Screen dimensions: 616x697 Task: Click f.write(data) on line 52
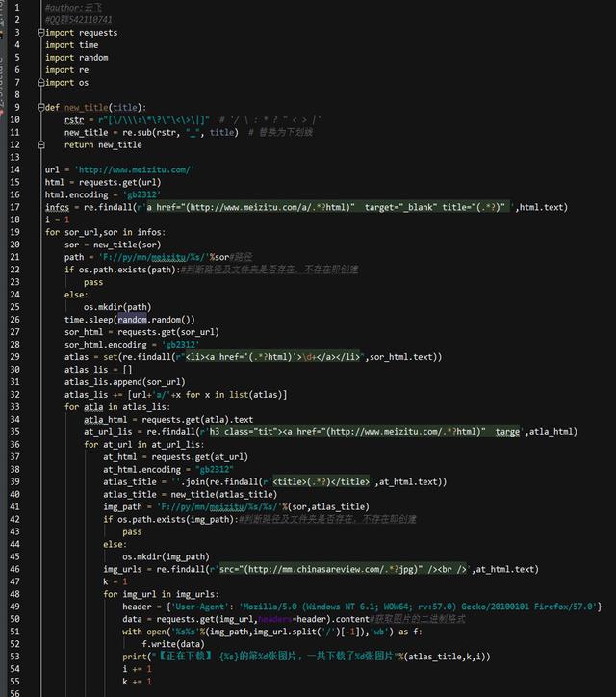click(173, 644)
